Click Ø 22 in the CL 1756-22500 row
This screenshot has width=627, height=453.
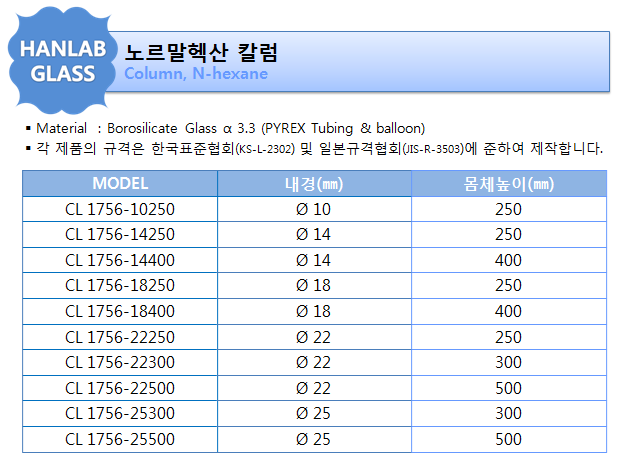click(314, 388)
